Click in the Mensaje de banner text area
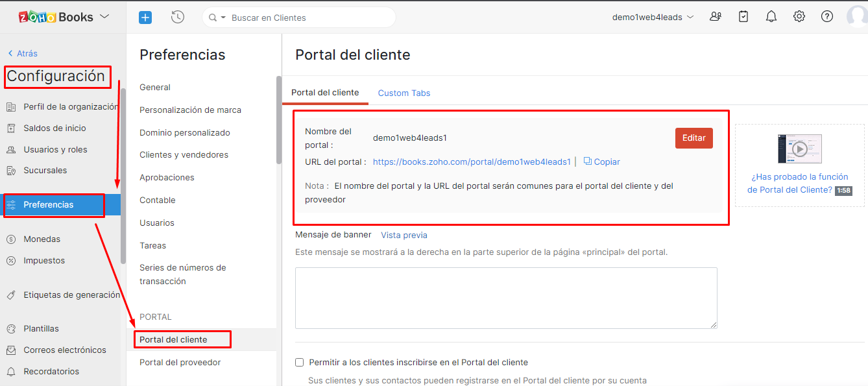This screenshot has width=868, height=386. pyautogui.click(x=506, y=298)
